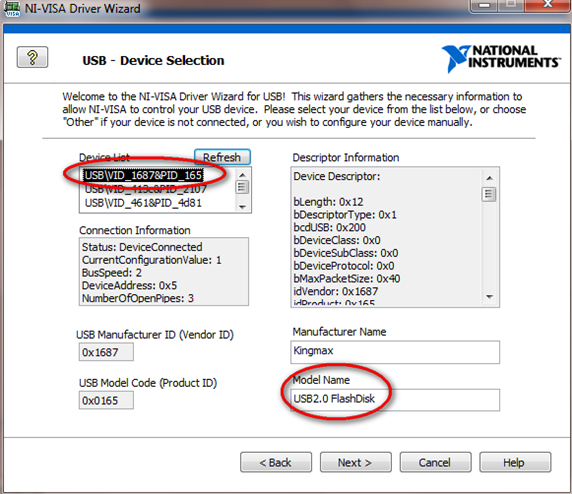Click Device List scroll up arrow

[242, 175]
